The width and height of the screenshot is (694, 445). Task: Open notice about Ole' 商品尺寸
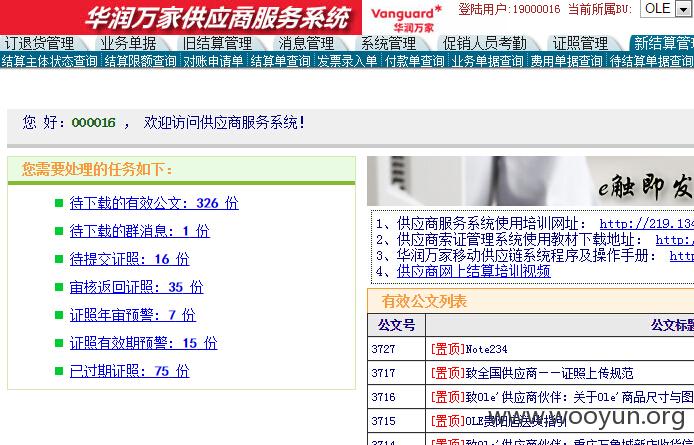tap(562, 397)
